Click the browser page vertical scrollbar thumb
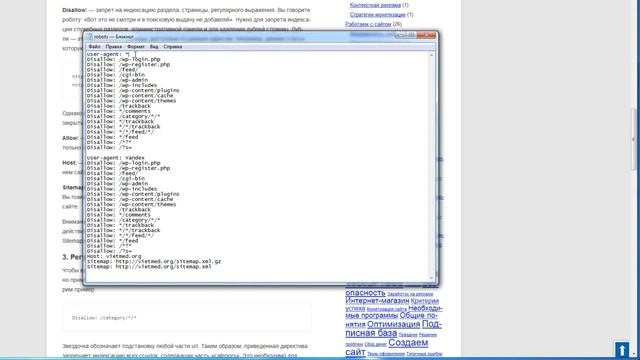 (633, 139)
